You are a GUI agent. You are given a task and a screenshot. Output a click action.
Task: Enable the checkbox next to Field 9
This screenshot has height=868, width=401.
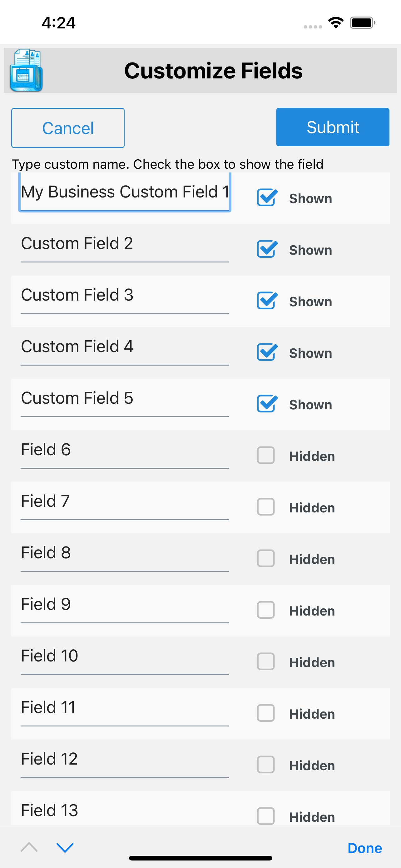click(266, 610)
